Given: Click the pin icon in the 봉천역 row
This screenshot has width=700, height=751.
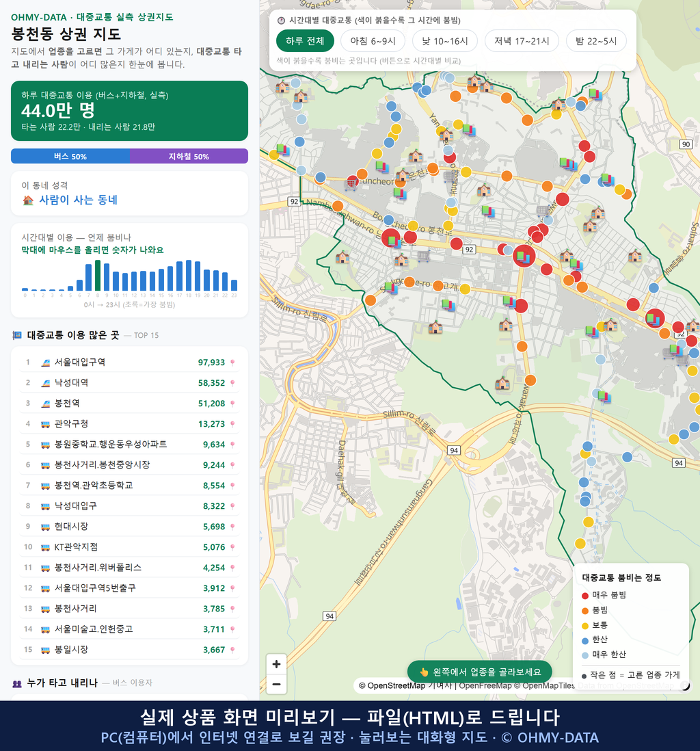Looking at the screenshot, I should coord(232,404).
